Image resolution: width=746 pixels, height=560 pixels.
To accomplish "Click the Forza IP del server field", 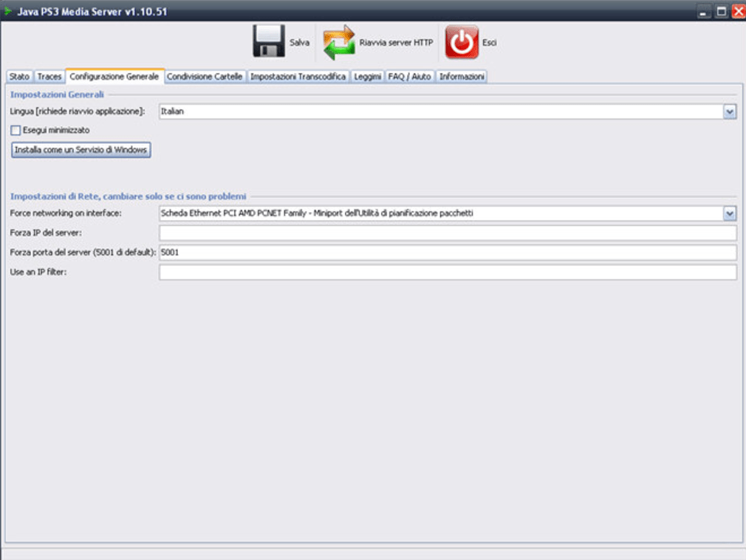I will [x=448, y=233].
